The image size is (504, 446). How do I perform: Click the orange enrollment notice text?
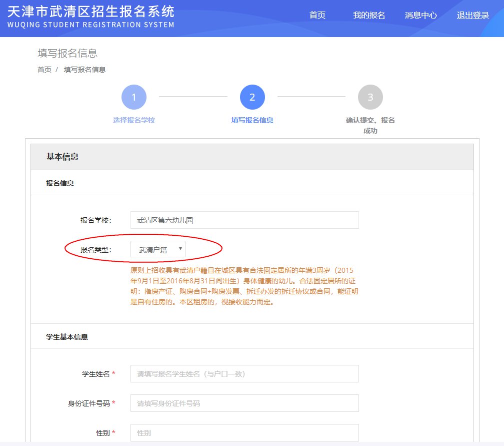[x=244, y=286]
